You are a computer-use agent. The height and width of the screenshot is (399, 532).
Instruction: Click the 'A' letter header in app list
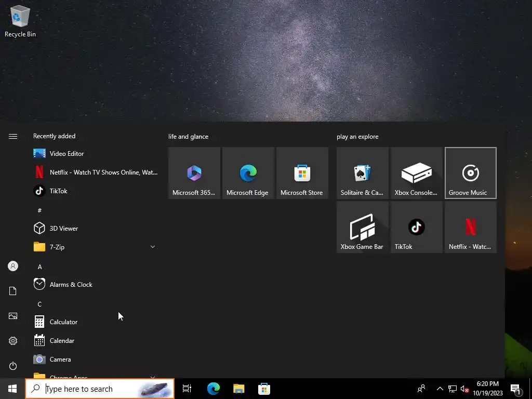(x=39, y=267)
